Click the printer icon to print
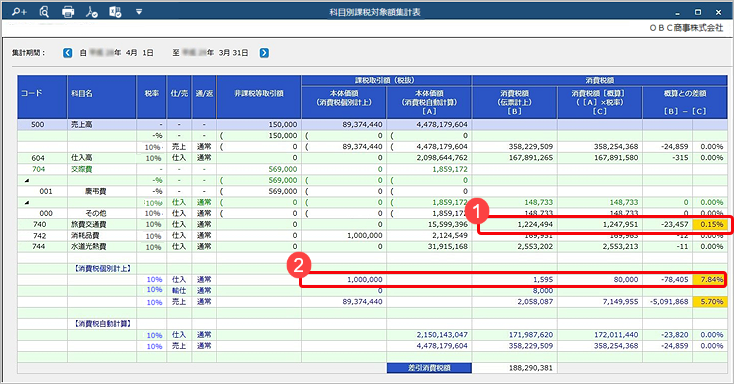This screenshot has height=384, width=734. (x=68, y=12)
